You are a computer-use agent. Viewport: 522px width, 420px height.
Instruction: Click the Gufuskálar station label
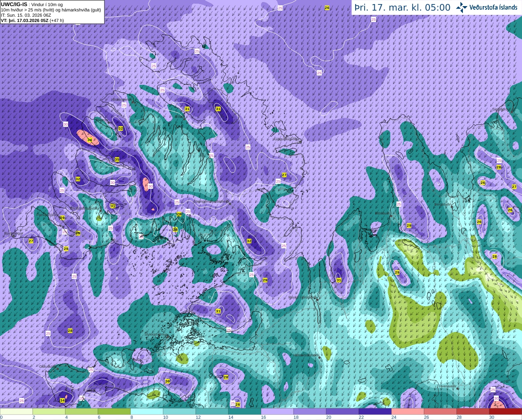click(48, 367)
